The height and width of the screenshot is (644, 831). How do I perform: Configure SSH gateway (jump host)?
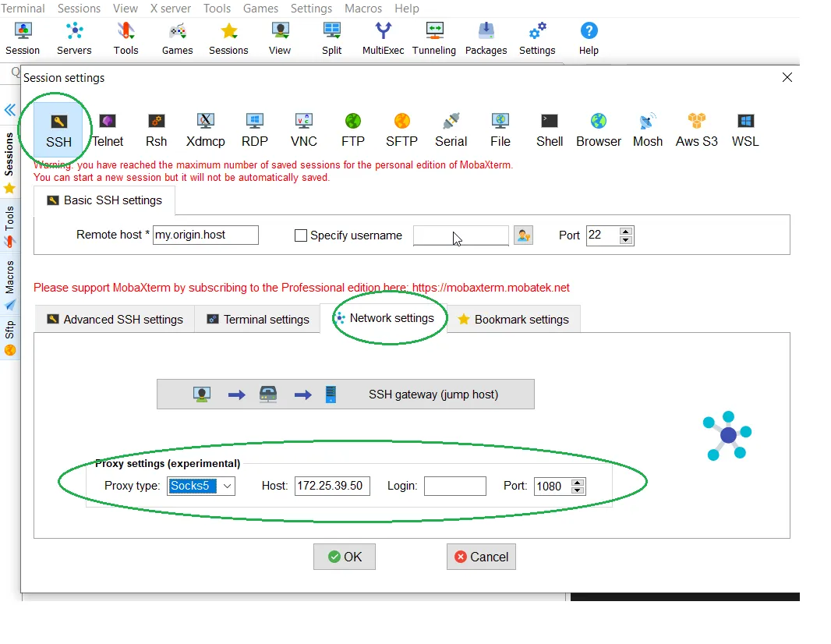[x=345, y=395]
